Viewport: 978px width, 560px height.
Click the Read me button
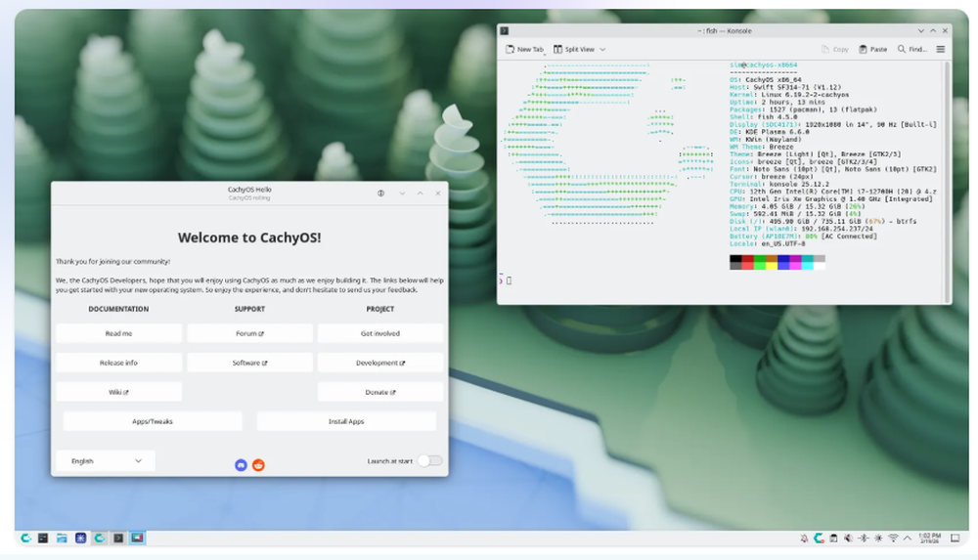click(x=118, y=333)
